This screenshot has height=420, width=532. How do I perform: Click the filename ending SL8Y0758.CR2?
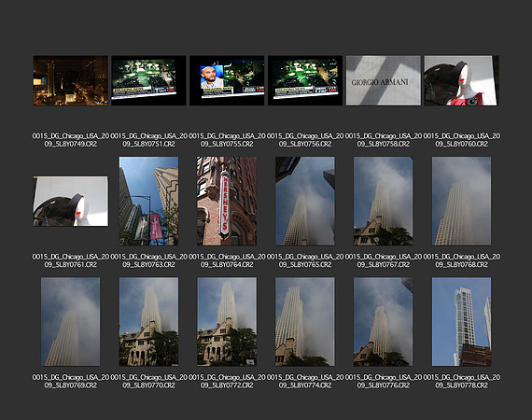click(x=384, y=140)
